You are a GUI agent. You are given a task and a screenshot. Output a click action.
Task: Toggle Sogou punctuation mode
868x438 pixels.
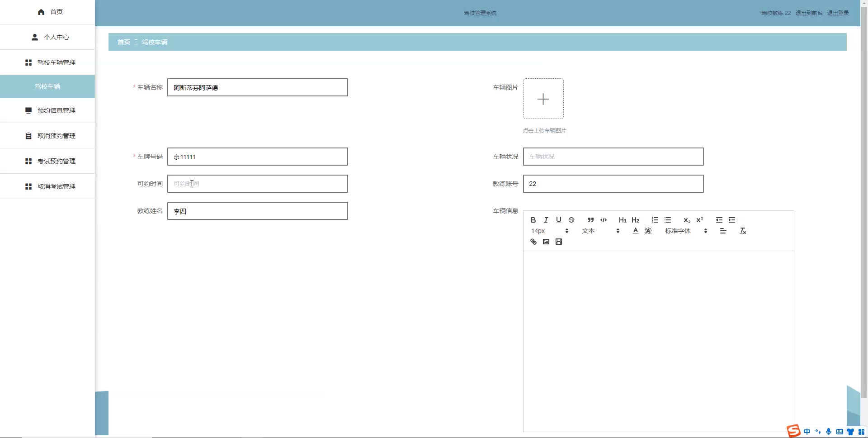(818, 432)
